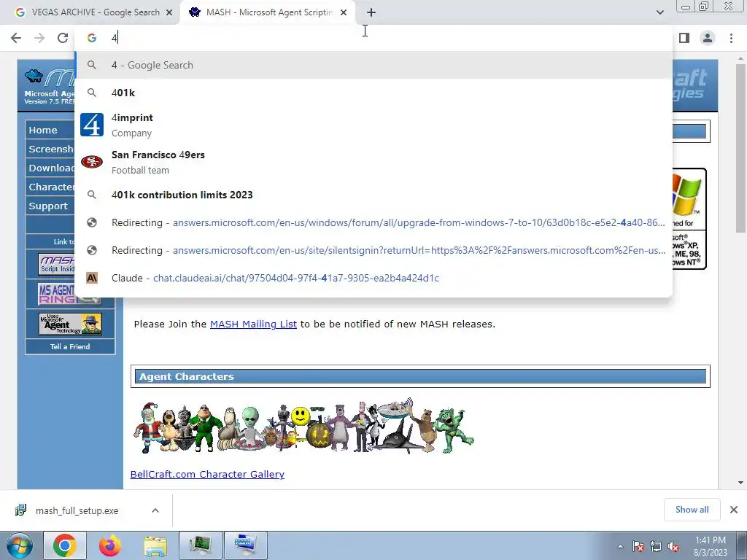Click the scrollbar down arrow
Viewport: 747px width, 560px height.
[x=740, y=483]
